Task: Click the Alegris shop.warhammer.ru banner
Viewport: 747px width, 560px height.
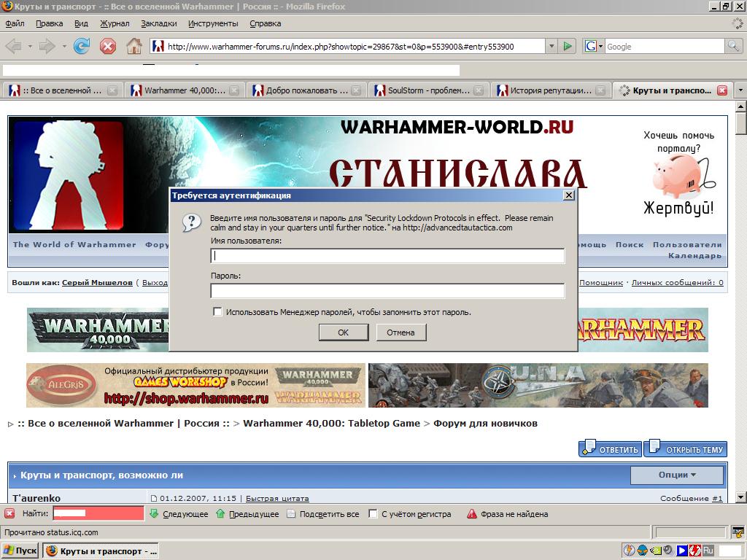Action: [x=196, y=385]
